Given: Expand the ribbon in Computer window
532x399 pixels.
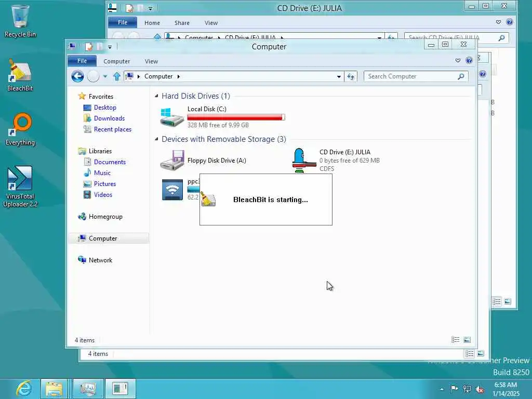Looking at the screenshot, I should tap(458, 60).
